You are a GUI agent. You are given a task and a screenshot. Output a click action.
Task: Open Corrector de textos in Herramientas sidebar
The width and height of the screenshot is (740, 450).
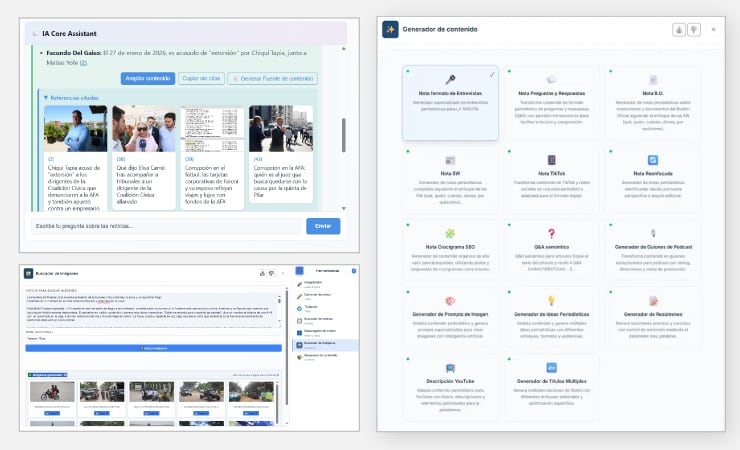pyautogui.click(x=325, y=296)
